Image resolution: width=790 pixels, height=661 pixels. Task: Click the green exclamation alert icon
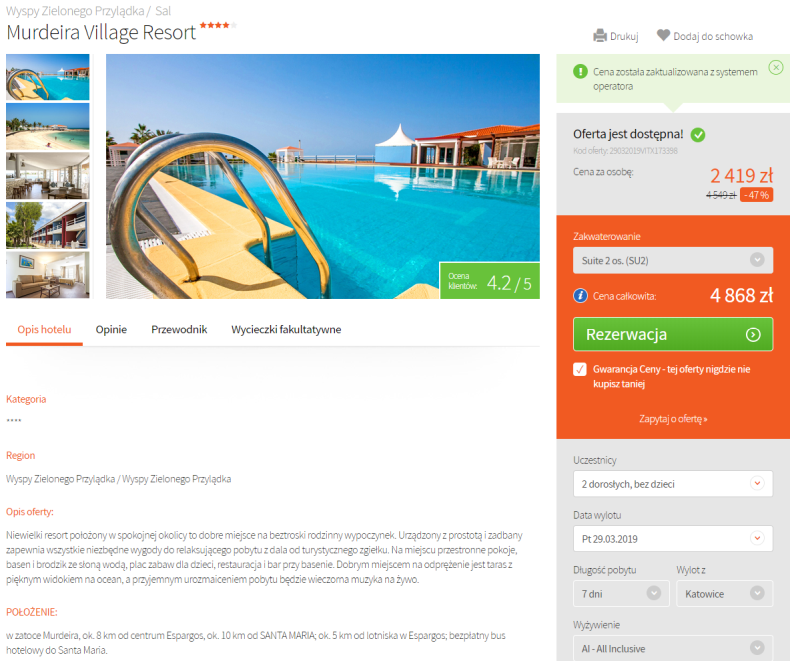tap(580, 72)
